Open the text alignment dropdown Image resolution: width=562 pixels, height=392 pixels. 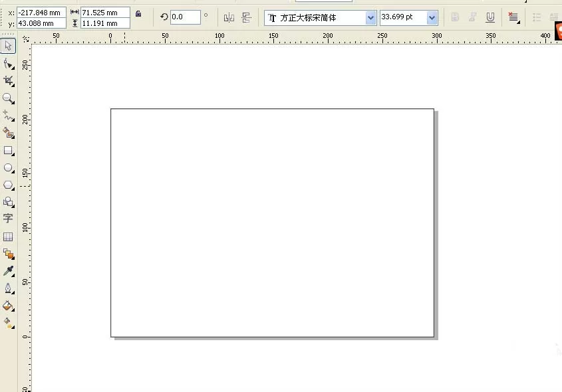(513, 17)
